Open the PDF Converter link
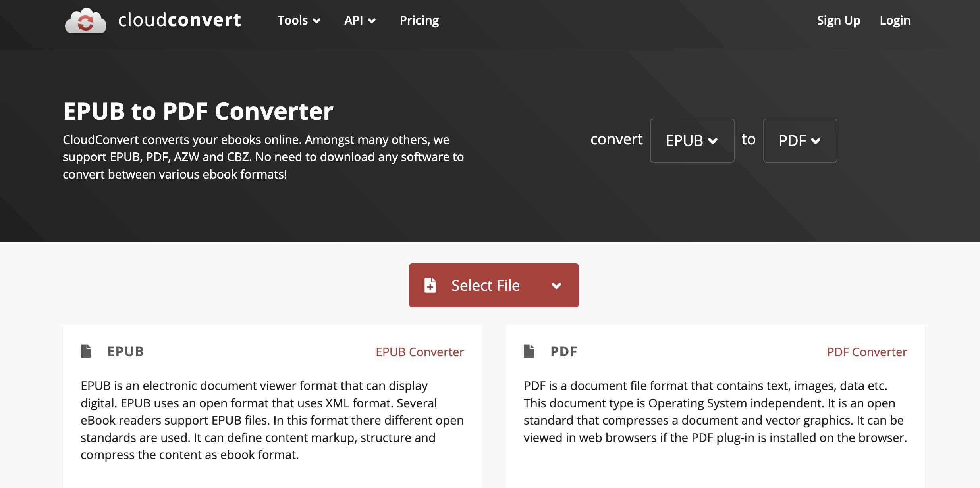 (x=867, y=352)
